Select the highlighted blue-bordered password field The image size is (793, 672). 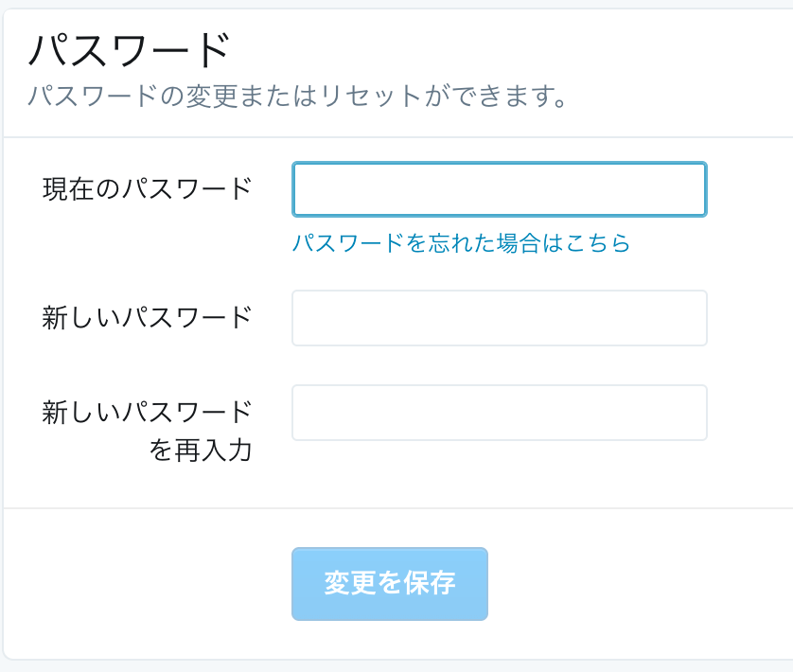(499, 189)
